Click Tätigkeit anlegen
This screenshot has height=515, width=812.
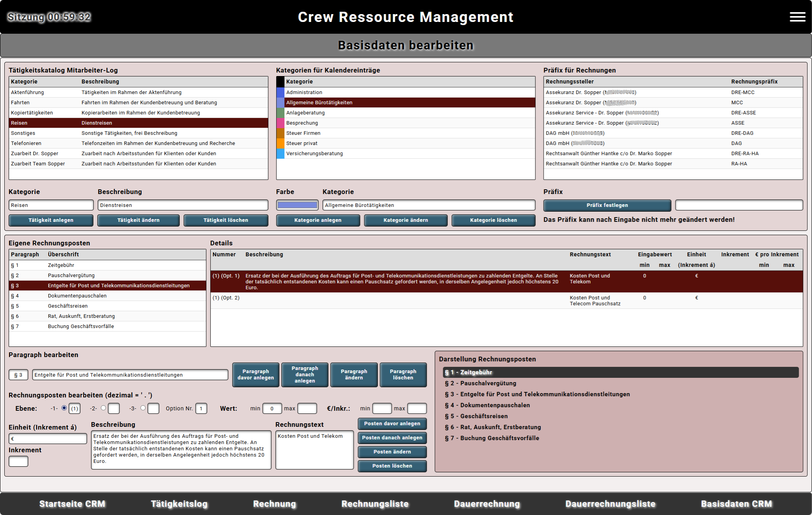click(51, 220)
